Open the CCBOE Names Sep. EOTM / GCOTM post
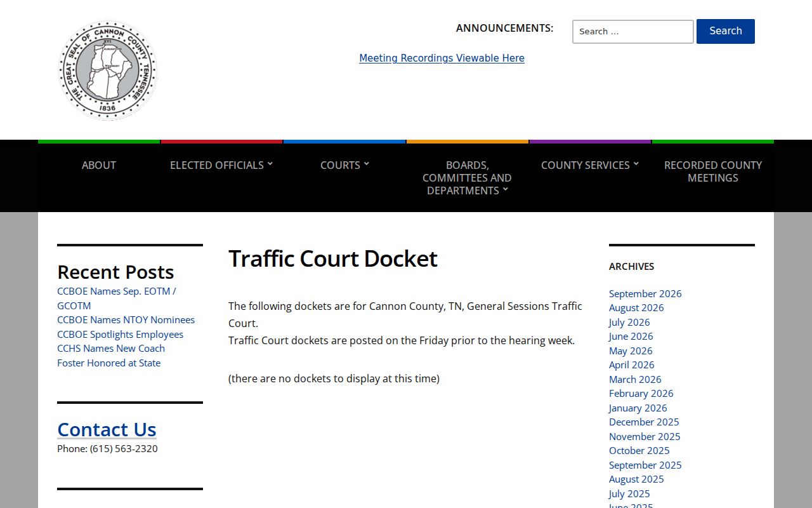The height and width of the screenshot is (508, 812). coord(117,298)
